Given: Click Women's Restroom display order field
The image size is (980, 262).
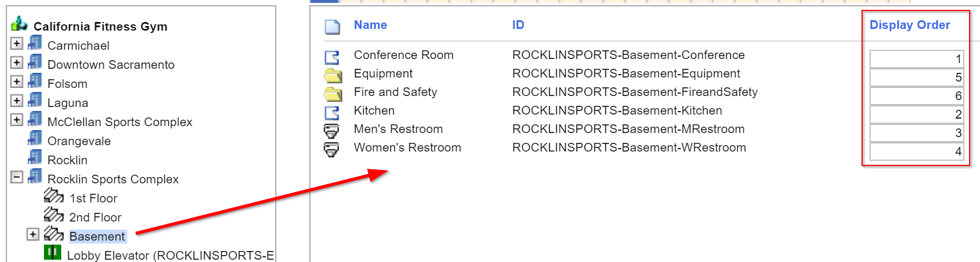Looking at the screenshot, I should [x=916, y=151].
